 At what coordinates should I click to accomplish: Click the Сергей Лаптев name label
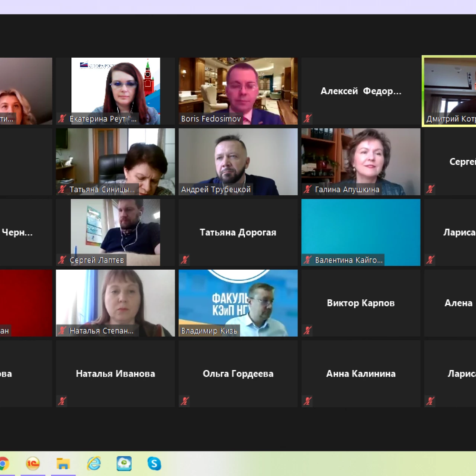click(97, 260)
